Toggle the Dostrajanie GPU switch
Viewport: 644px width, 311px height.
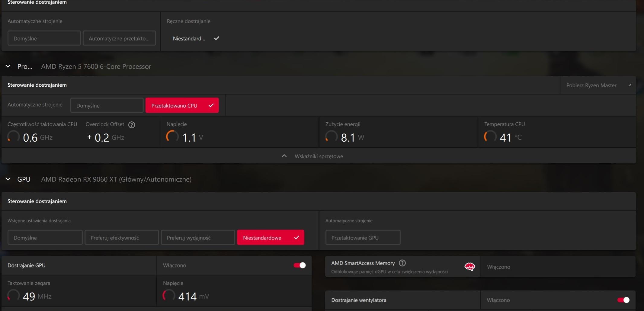coord(300,265)
